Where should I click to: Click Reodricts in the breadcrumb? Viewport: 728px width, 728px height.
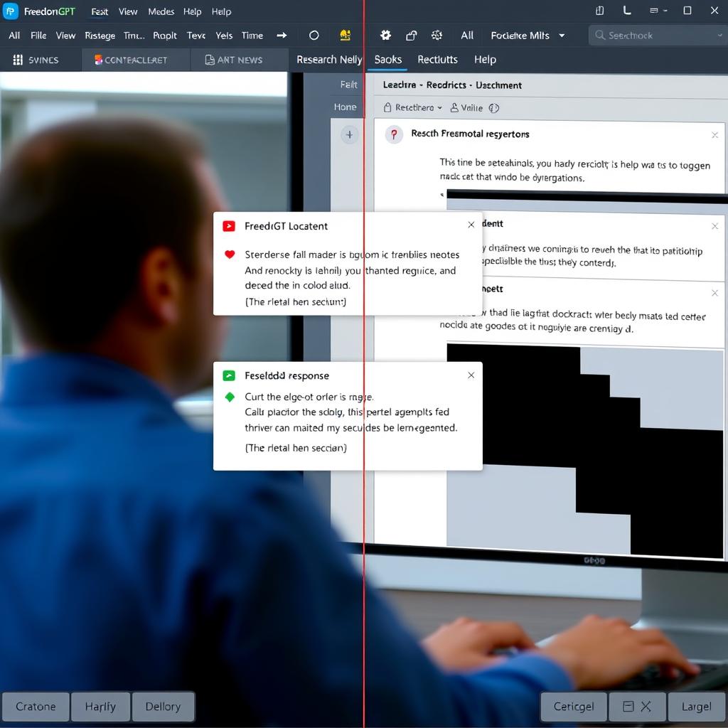point(446,85)
